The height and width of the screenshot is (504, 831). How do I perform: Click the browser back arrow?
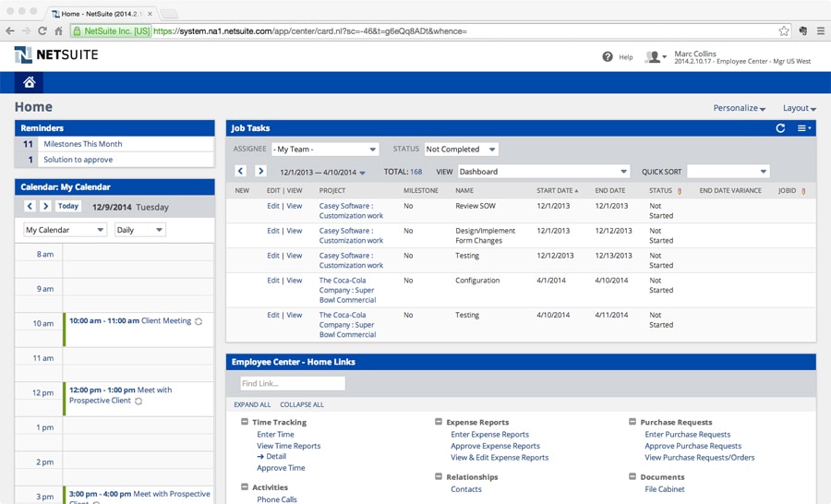(x=10, y=30)
